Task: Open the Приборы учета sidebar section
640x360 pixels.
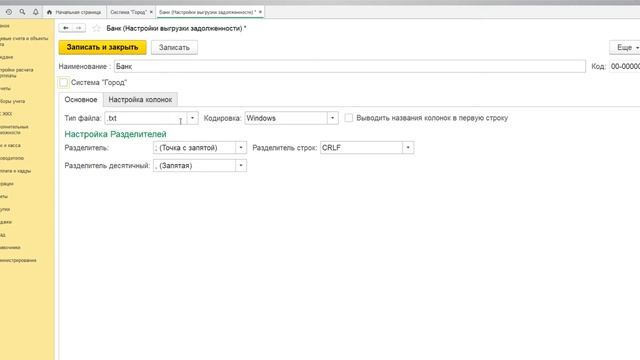Action: pyautogui.click(x=13, y=101)
